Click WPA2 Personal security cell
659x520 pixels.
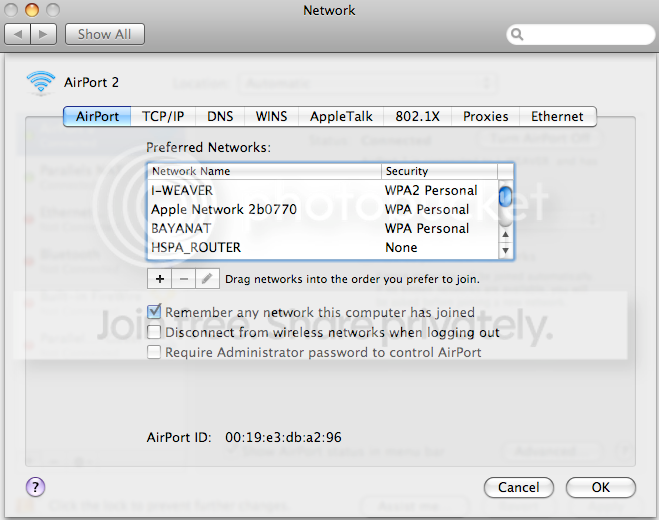(x=431, y=190)
